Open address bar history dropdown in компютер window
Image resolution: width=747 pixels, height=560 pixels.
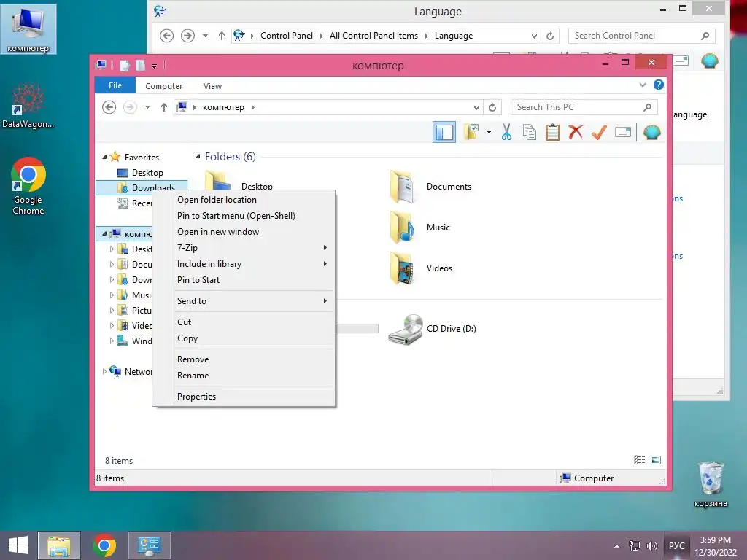point(476,108)
